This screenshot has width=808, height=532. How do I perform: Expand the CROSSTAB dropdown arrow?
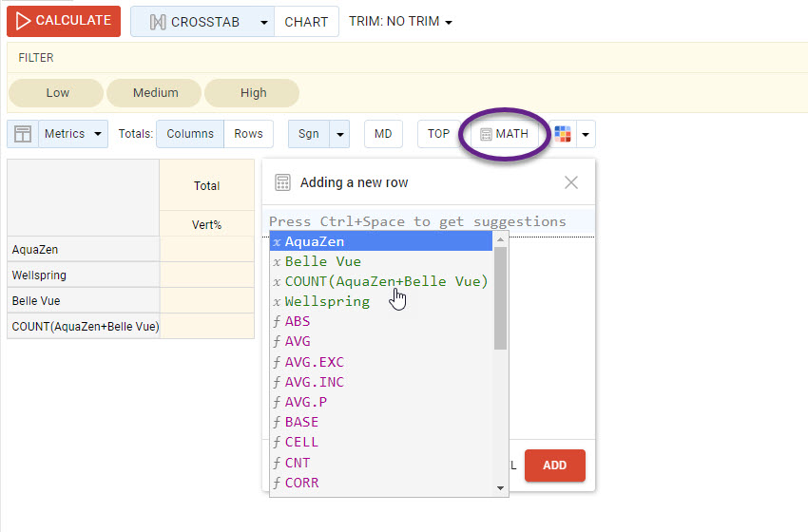[x=263, y=22]
